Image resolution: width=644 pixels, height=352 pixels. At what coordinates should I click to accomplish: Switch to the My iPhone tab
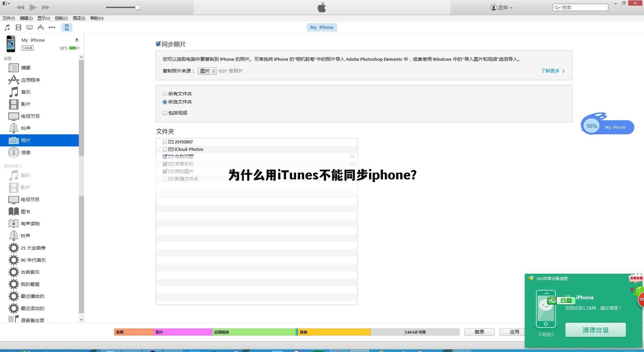[322, 27]
